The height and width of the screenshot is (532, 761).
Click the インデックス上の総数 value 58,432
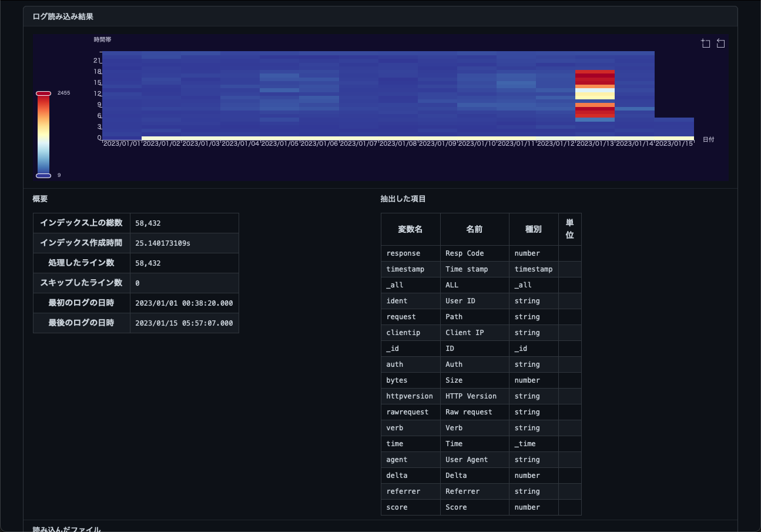click(148, 223)
